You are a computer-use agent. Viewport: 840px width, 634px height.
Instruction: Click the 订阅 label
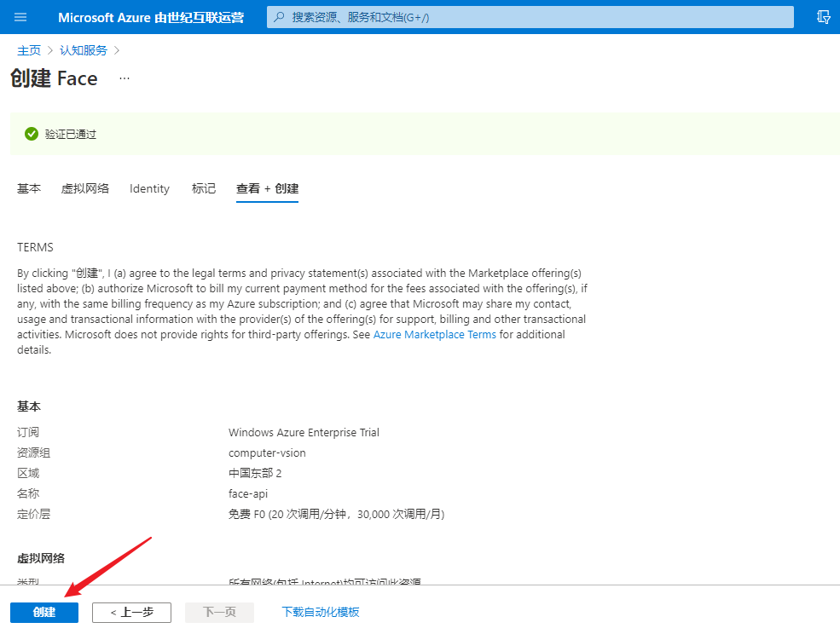click(28, 432)
